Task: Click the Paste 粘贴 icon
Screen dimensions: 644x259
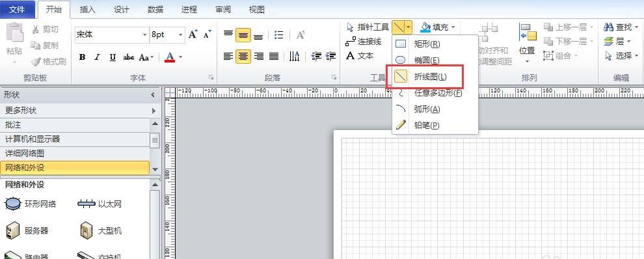Action: 15,33
